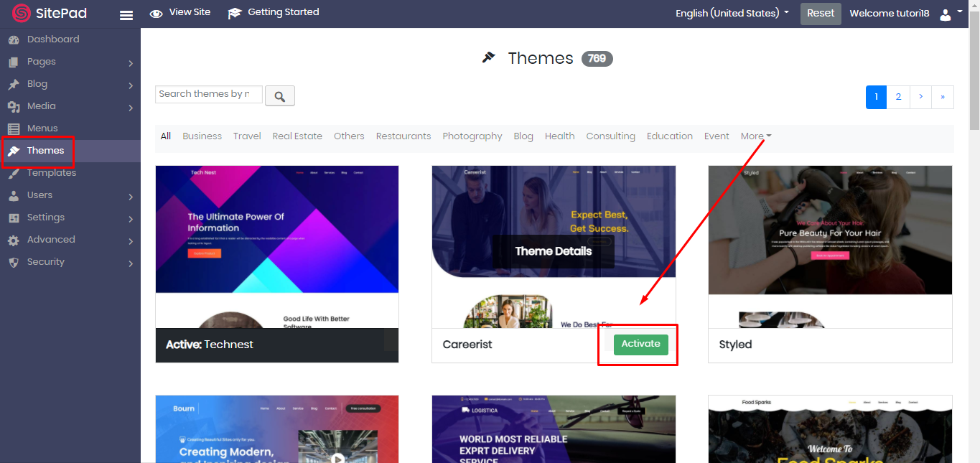Screen dimensions: 980x463
Task: Select current page 1 in pagination
Action: tap(877, 97)
